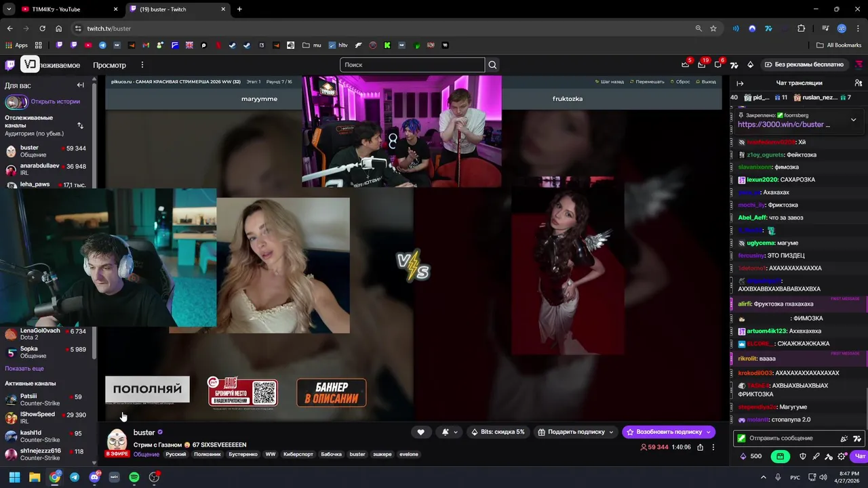Click shield moderation icon below chat
868x488 pixels.
click(x=803, y=456)
